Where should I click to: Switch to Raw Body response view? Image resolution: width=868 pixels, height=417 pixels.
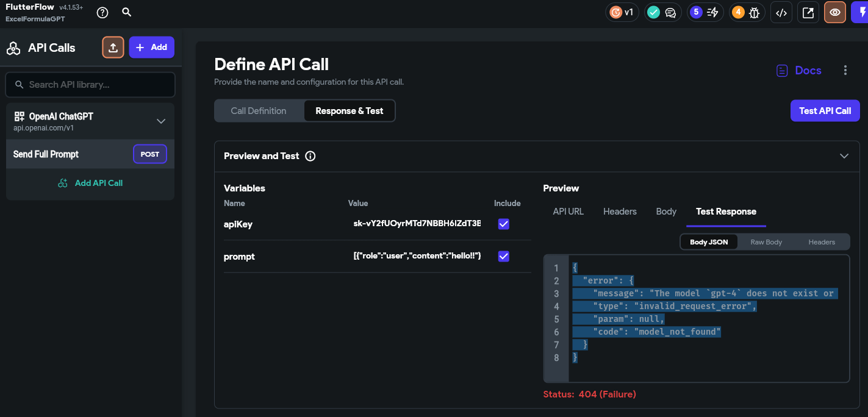point(766,242)
